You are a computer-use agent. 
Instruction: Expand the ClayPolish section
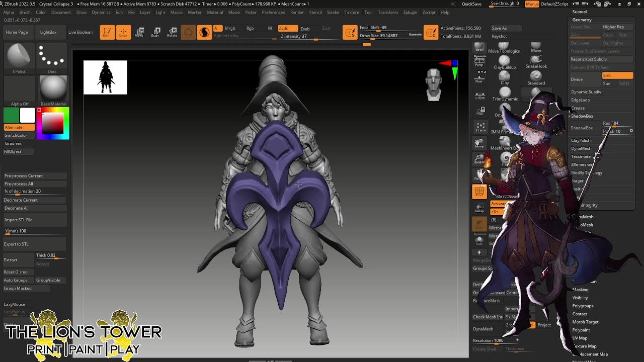581,140
